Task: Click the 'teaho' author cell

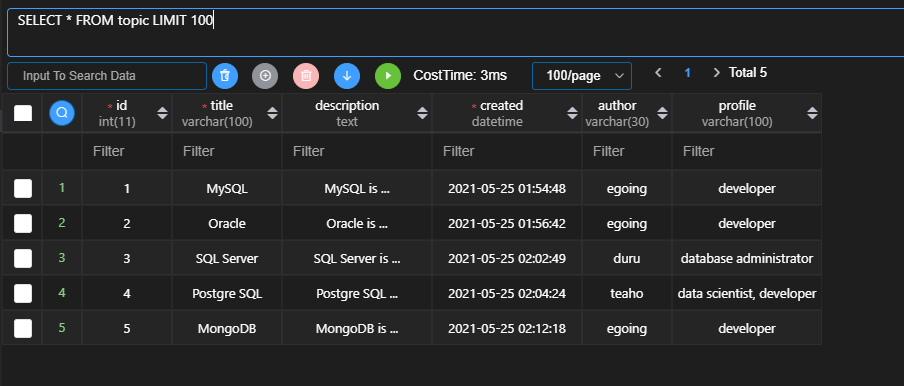Action: click(x=627, y=294)
